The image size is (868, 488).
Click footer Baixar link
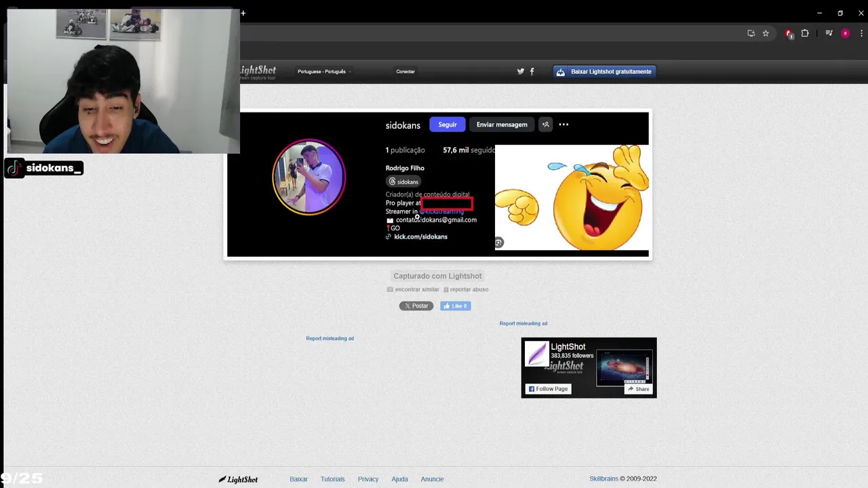click(x=298, y=479)
